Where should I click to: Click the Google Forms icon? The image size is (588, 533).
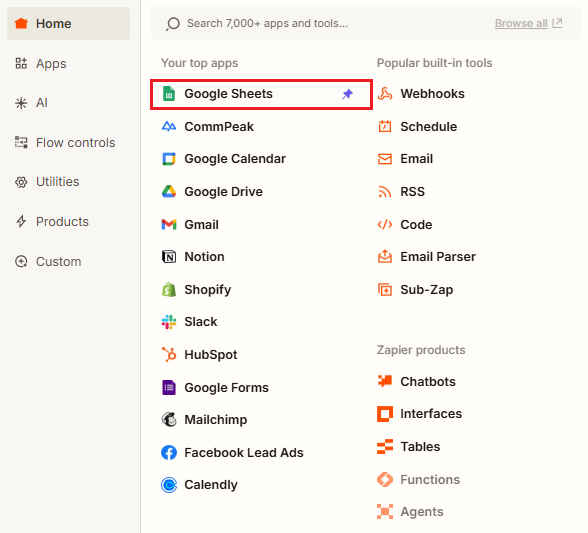point(169,387)
